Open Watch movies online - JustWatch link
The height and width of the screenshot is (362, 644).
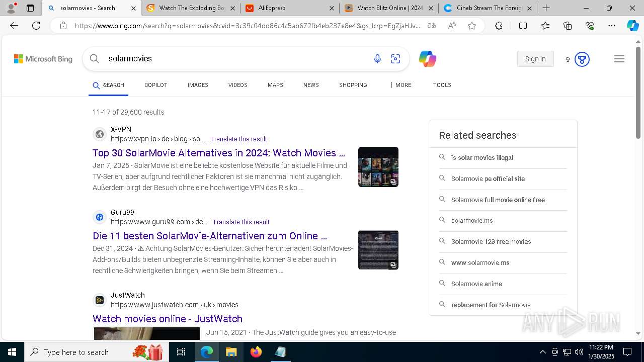point(168,319)
